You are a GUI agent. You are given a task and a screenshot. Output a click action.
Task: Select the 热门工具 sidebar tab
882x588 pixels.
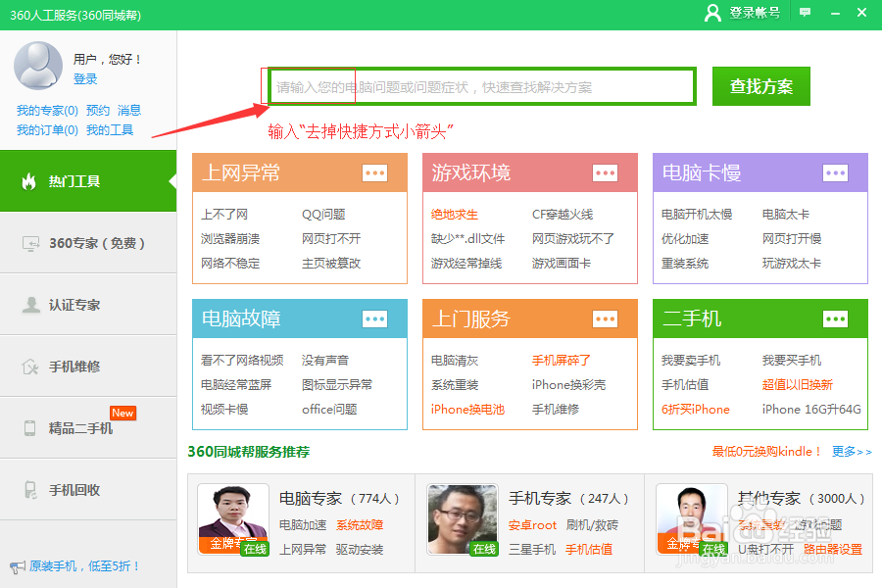(88, 181)
